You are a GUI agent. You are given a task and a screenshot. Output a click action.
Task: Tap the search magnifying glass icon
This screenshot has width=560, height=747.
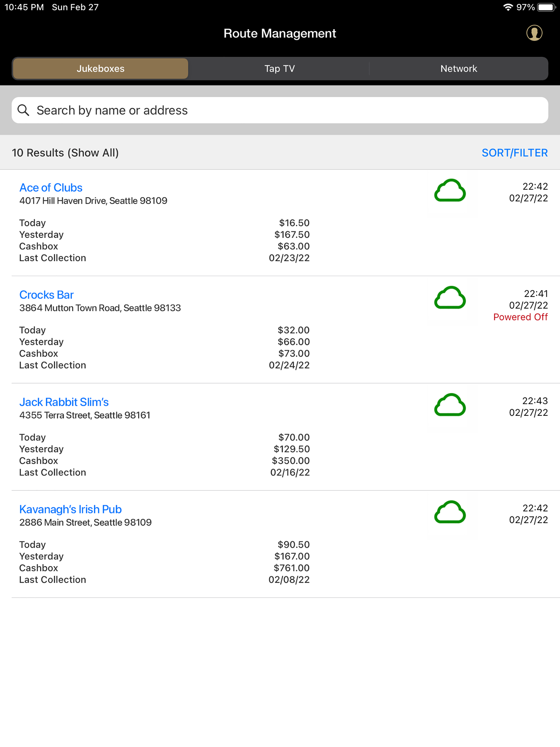coord(23,110)
